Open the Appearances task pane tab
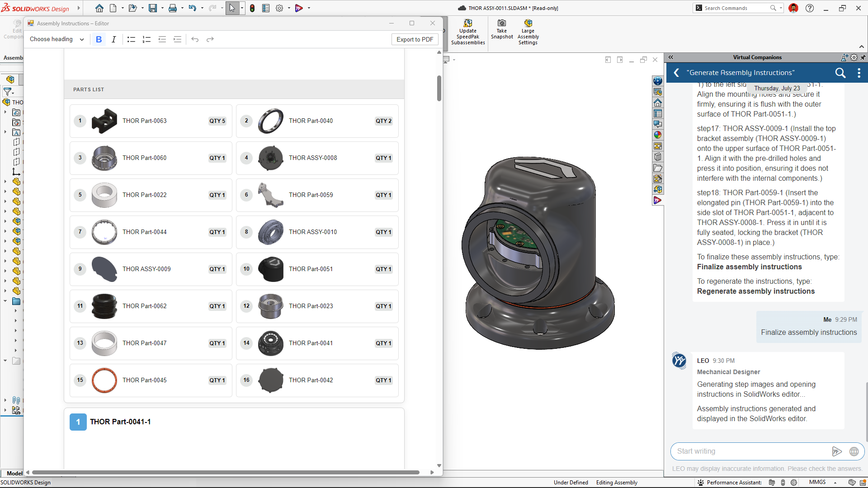Screen dimensions: 868x488 (658, 135)
